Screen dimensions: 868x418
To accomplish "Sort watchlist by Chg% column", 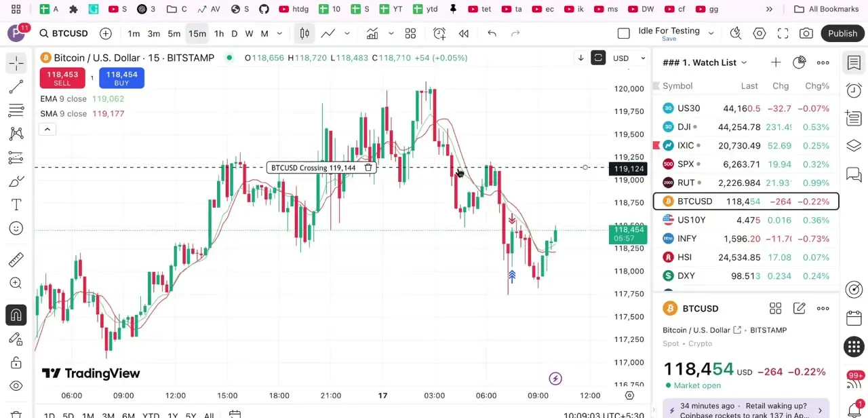I will pos(817,86).
